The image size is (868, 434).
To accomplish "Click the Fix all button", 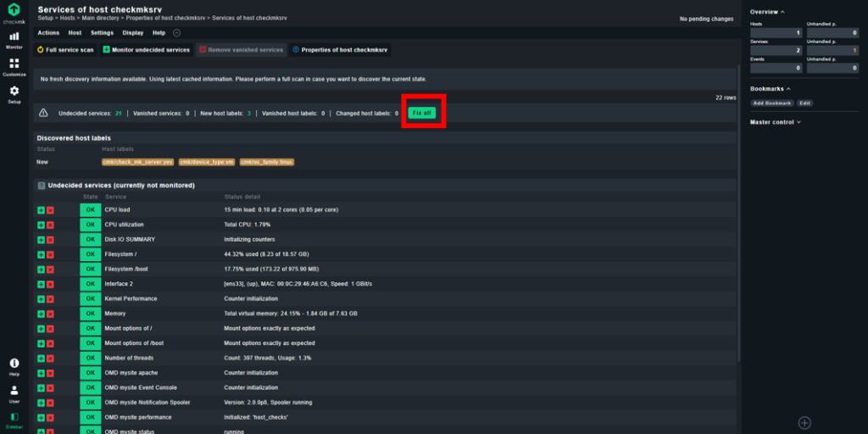I will pos(422,113).
